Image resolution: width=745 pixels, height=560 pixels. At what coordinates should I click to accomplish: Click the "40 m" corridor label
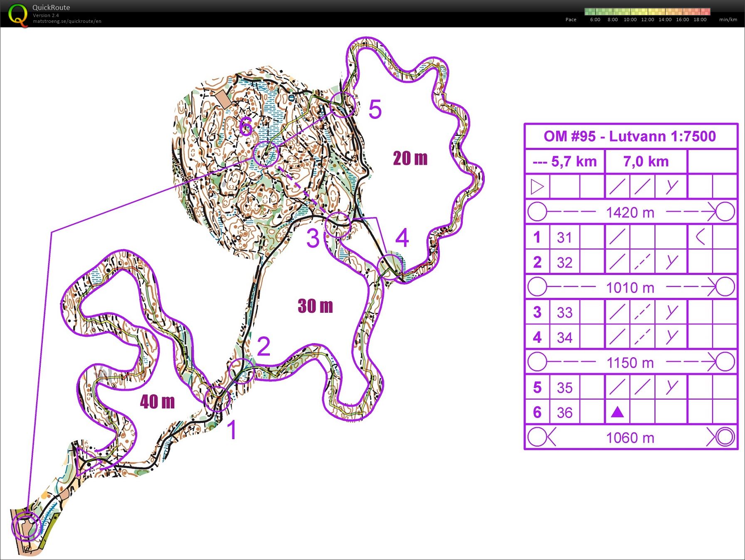click(x=157, y=402)
